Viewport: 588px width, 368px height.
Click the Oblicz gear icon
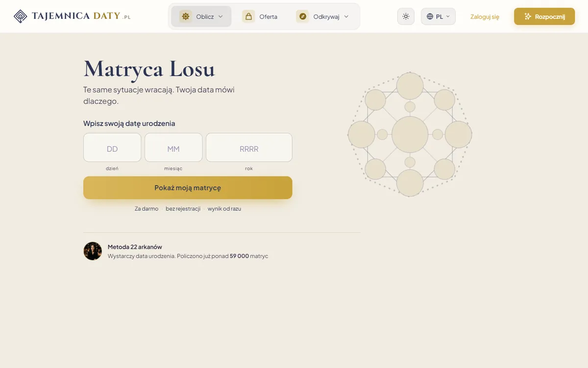[x=186, y=16]
